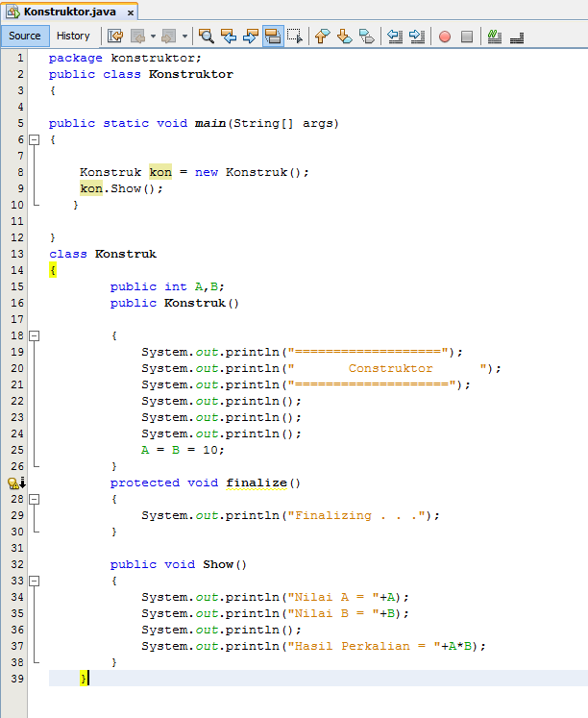Jump to Next Bookmark icon
588x718 pixels.
(345, 36)
